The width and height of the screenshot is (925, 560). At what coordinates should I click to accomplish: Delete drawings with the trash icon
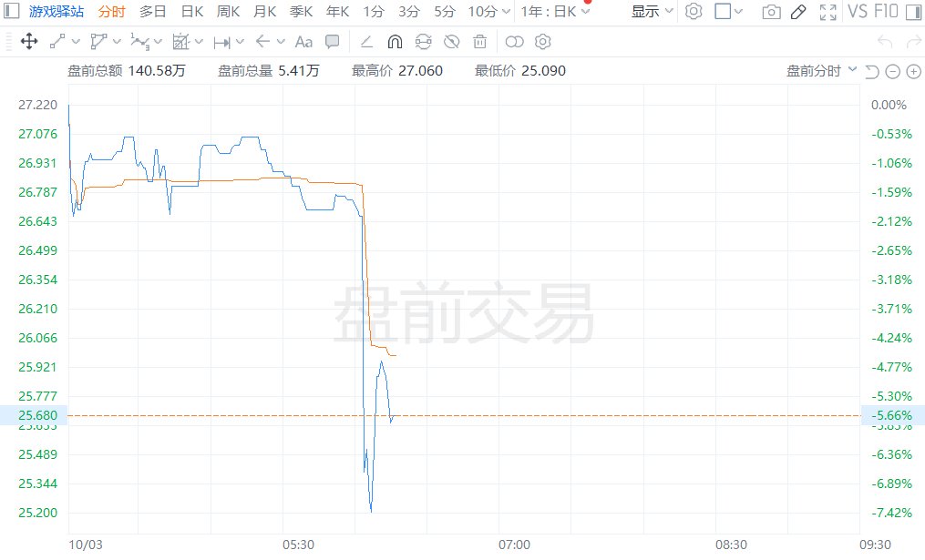pyautogui.click(x=479, y=42)
